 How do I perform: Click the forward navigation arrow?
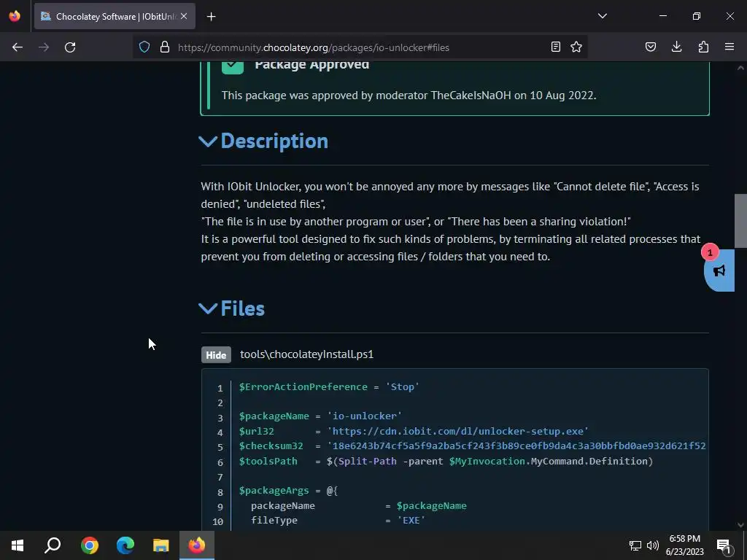(x=44, y=47)
